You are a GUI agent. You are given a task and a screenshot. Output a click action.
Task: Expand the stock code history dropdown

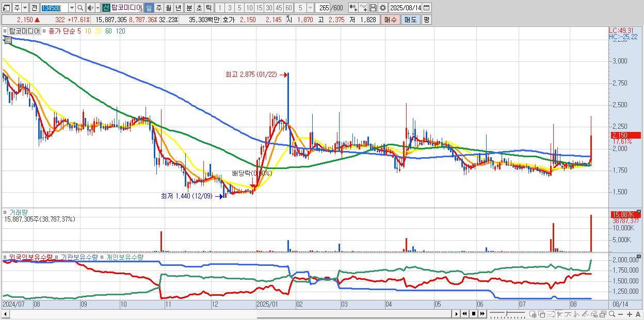(72, 8)
